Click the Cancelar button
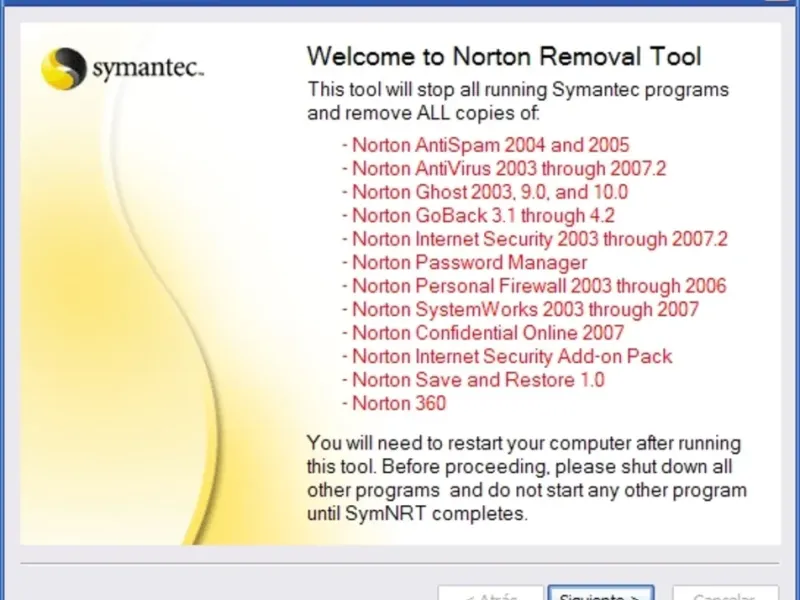Image resolution: width=800 pixels, height=600 pixels. coord(726,593)
